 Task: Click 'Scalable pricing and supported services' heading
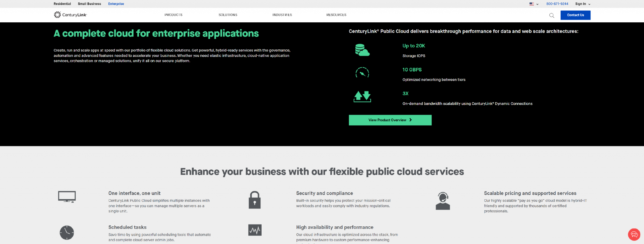pyautogui.click(x=530, y=193)
